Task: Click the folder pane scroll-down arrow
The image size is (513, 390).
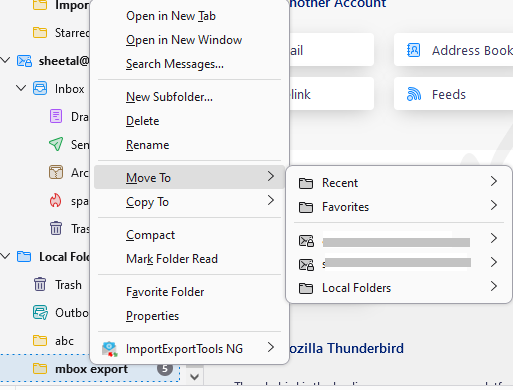Action: pyautogui.click(x=194, y=377)
